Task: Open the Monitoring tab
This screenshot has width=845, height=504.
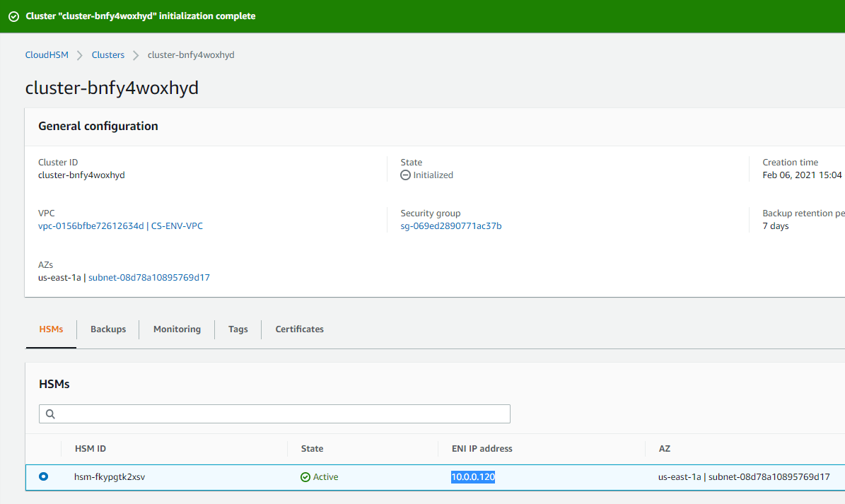Action: pyautogui.click(x=176, y=329)
